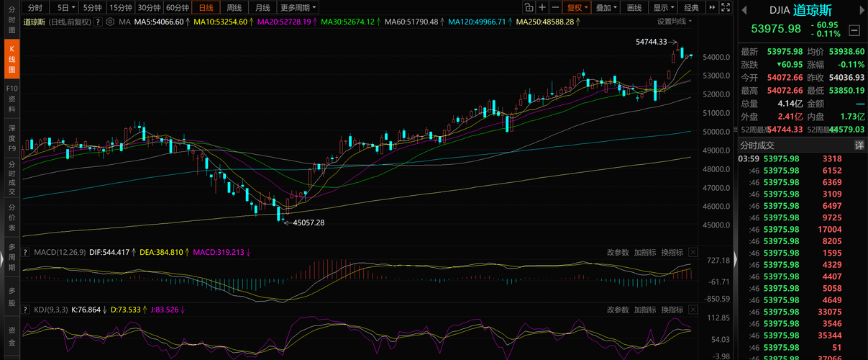This screenshot has width=868, height=360.
Task: Open 深度F9 in the sidebar
Action: point(12,138)
